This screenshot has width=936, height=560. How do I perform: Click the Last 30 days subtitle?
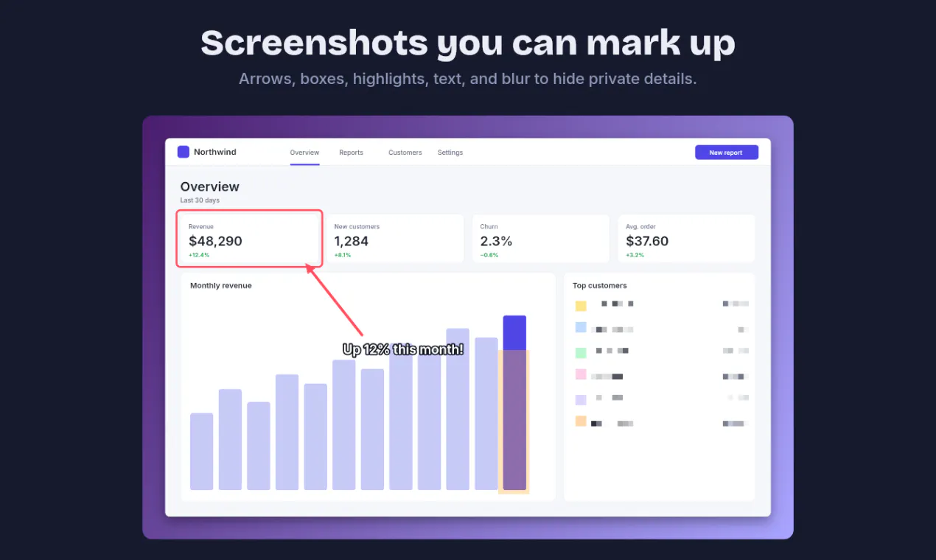click(200, 200)
